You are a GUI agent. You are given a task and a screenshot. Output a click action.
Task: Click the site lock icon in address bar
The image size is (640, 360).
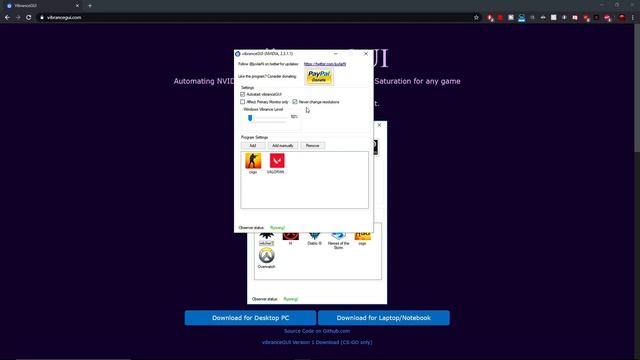(x=42, y=18)
